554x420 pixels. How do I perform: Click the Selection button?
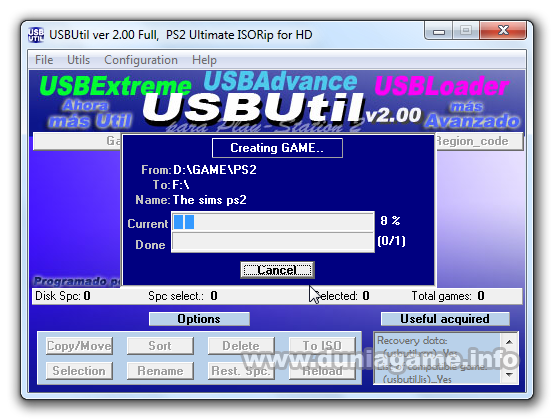(x=79, y=371)
